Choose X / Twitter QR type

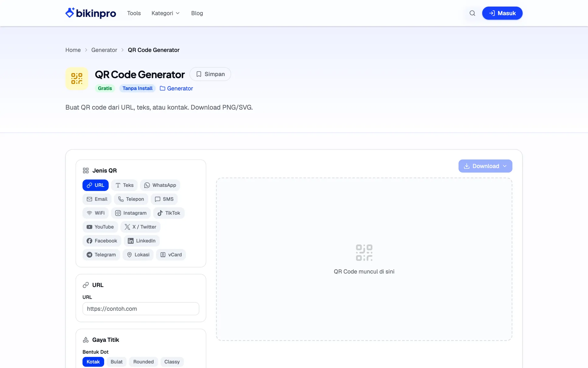click(x=141, y=227)
